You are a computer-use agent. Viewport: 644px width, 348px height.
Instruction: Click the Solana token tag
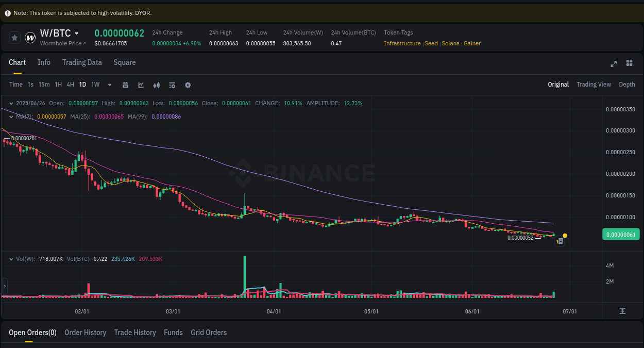tap(450, 43)
